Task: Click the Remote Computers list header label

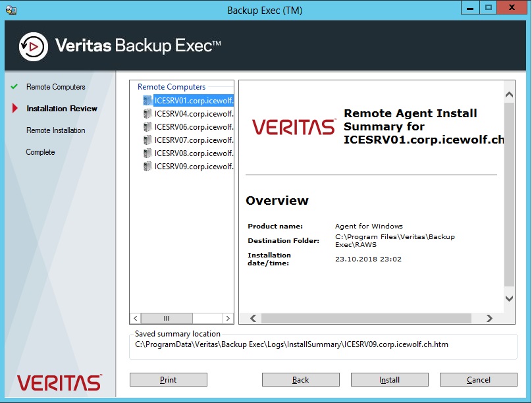Action: (171, 87)
